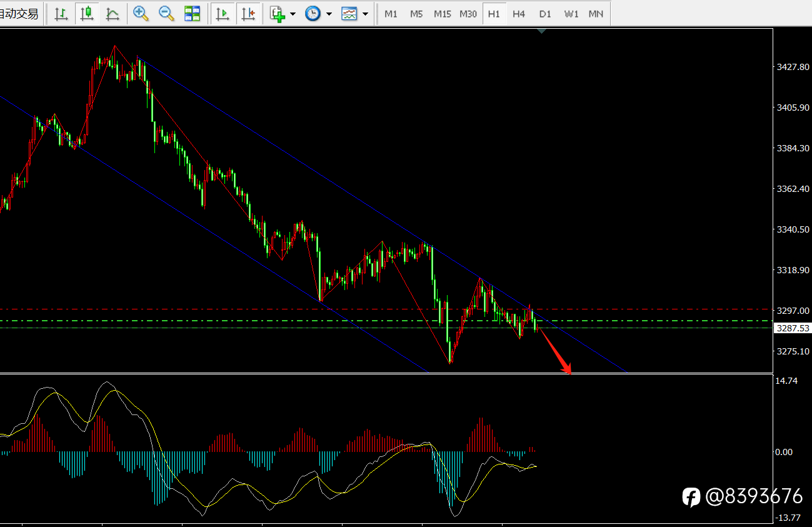Toggle chart shift from right edge
Image resolution: width=812 pixels, height=527 pixels.
pyautogui.click(x=249, y=13)
